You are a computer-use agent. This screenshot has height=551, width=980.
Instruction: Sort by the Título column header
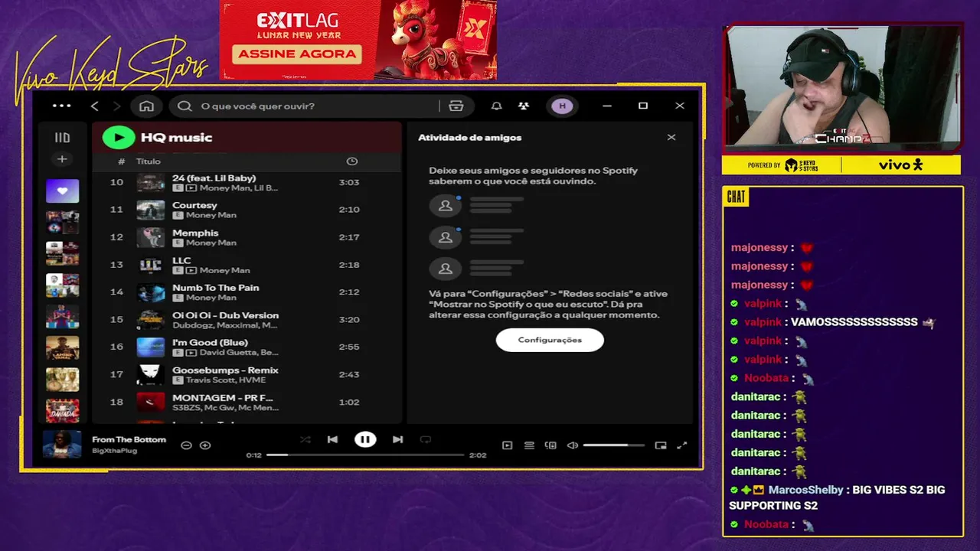[x=149, y=161]
